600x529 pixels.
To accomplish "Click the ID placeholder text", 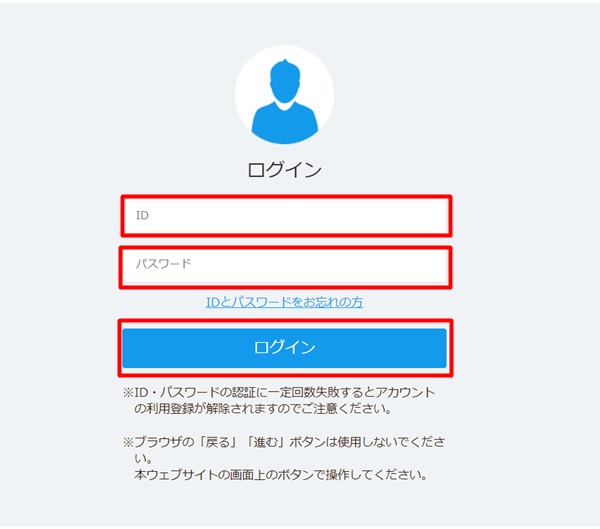I will [142, 216].
